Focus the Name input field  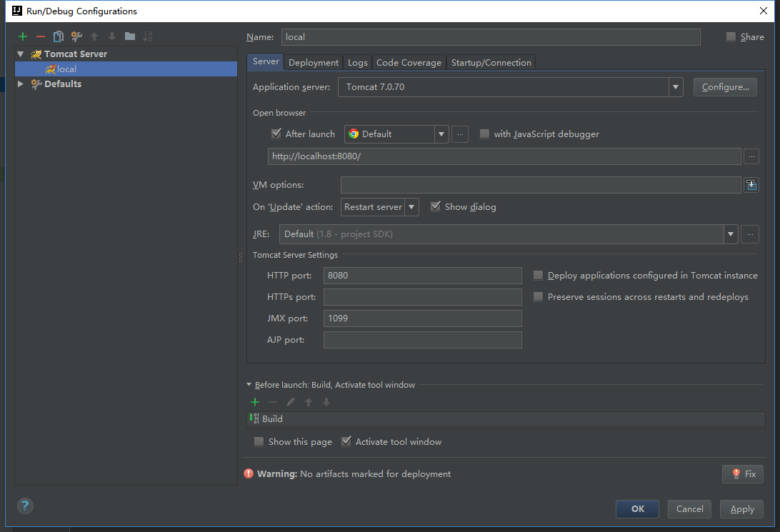[491, 37]
